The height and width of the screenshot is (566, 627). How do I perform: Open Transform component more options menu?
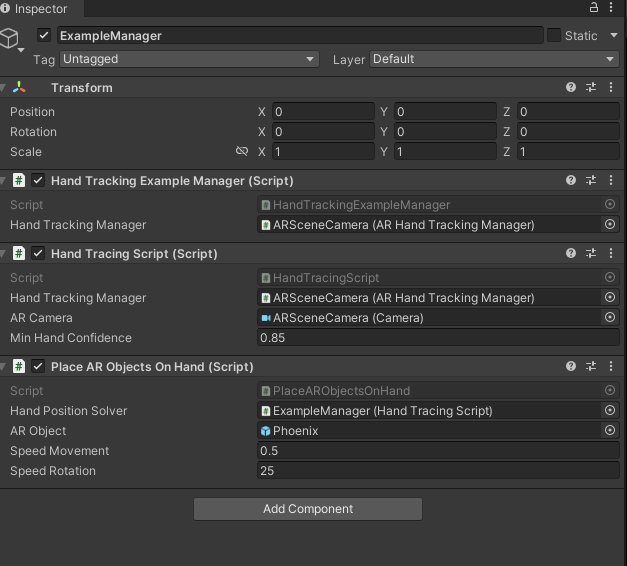coord(611,87)
